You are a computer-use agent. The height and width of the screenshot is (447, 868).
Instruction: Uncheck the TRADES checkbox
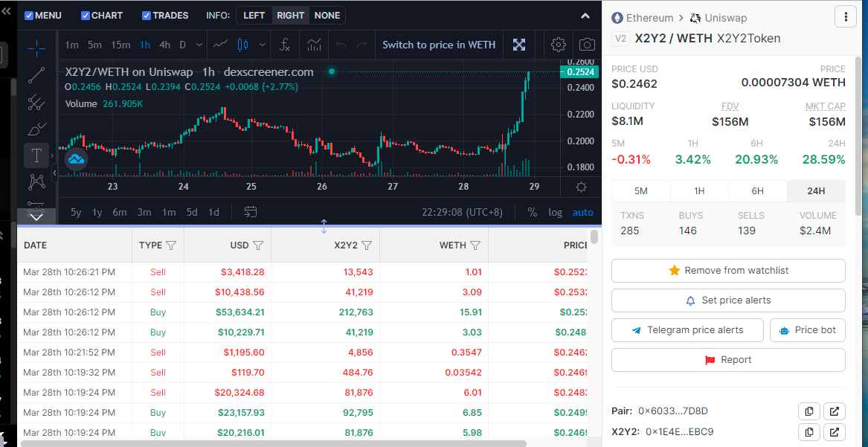[x=147, y=16]
